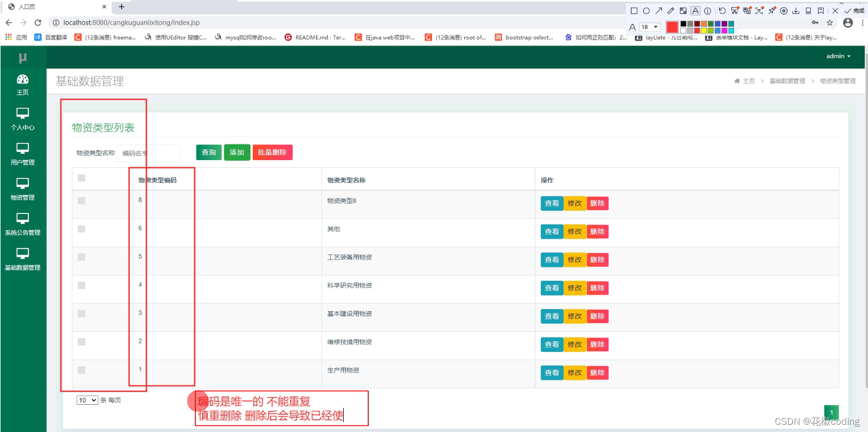Click the browser address bar URL
This screenshot has height=432, width=868.
coord(132,23)
